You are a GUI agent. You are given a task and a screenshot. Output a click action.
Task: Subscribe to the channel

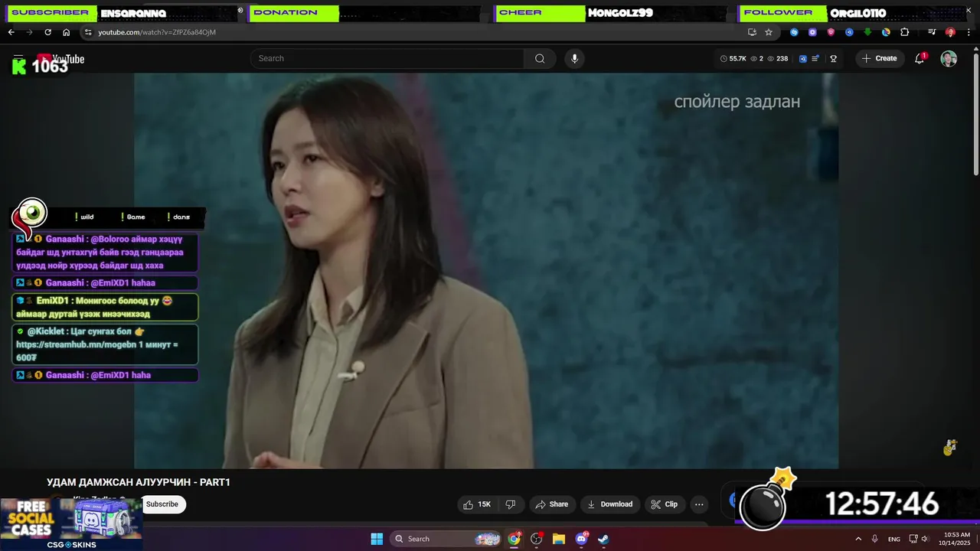pyautogui.click(x=162, y=504)
